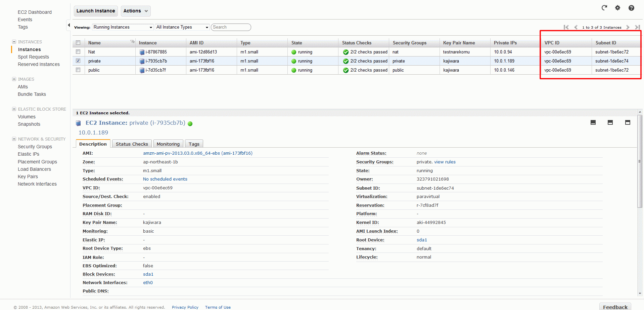
Task: Collapse the left navigation pane arrow
Action: pos(69,25)
